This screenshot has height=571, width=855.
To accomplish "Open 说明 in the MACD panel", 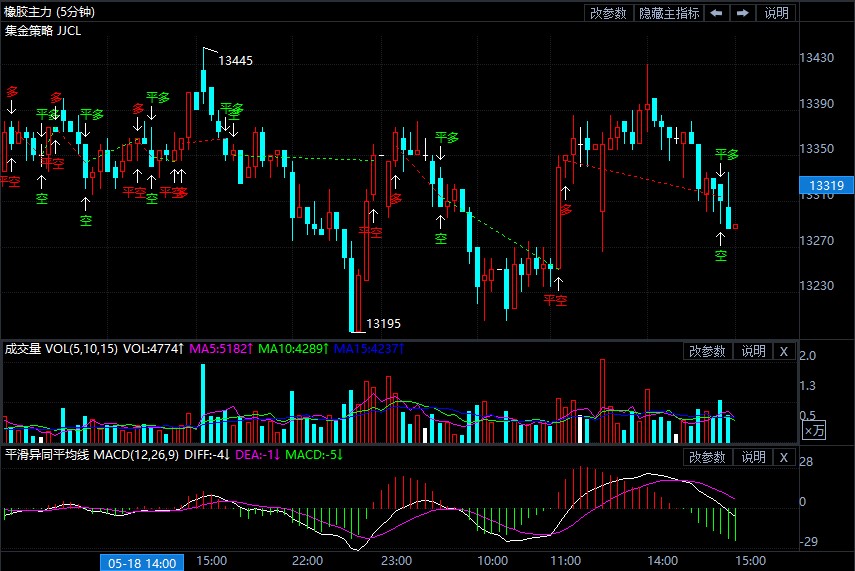I will tap(752, 457).
